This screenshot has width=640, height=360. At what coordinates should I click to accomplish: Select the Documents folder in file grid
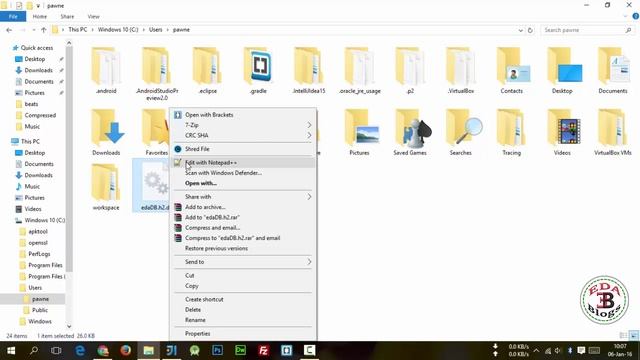pos(613,70)
